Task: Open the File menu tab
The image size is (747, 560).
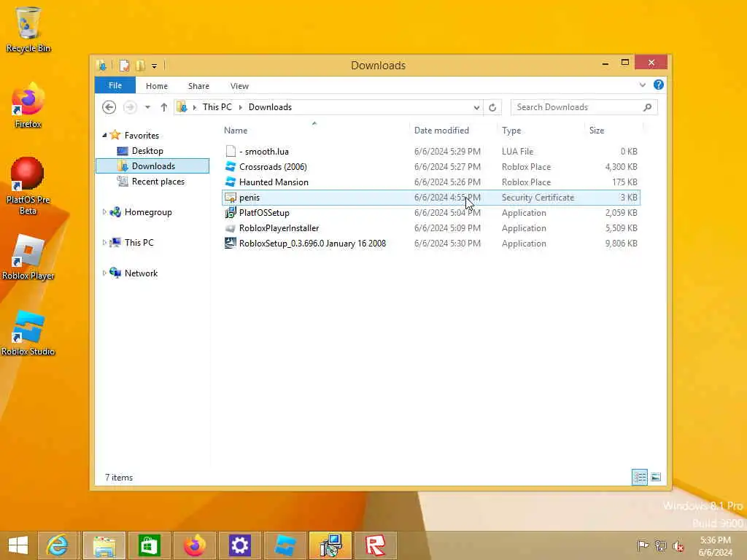Action: 115,85
